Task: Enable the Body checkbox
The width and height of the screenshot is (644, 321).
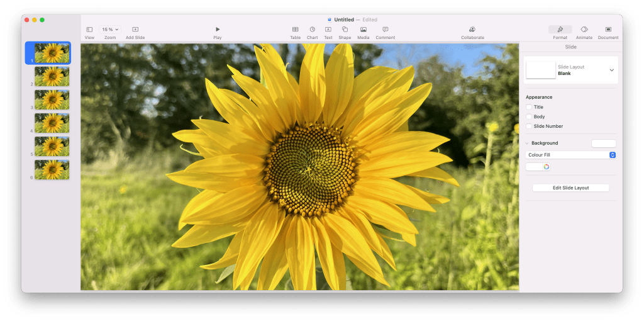Action: tap(529, 116)
